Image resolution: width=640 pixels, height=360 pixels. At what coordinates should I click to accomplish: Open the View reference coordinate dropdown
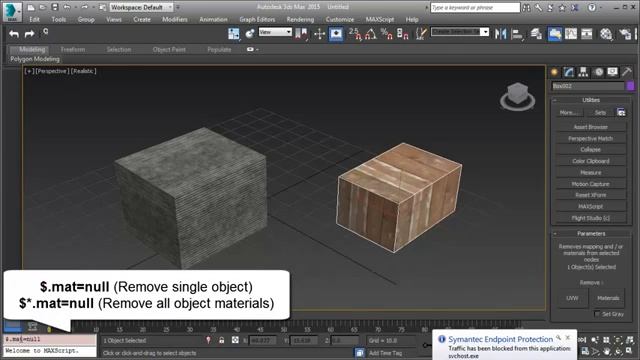275,32
